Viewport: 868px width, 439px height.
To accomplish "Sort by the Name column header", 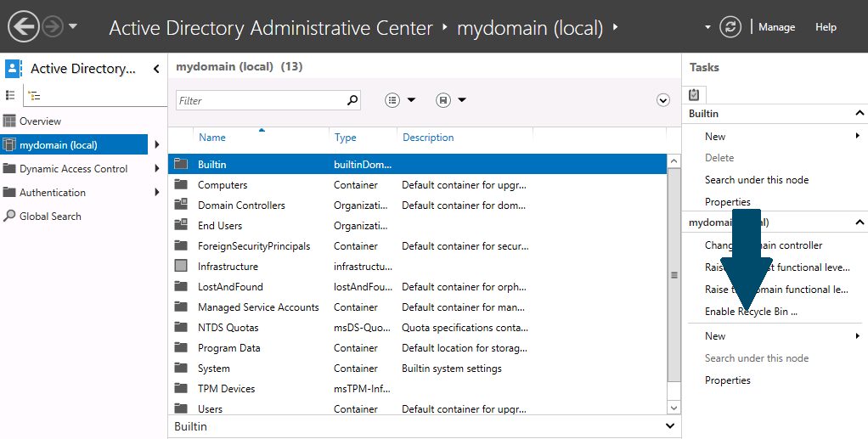I will [x=212, y=138].
